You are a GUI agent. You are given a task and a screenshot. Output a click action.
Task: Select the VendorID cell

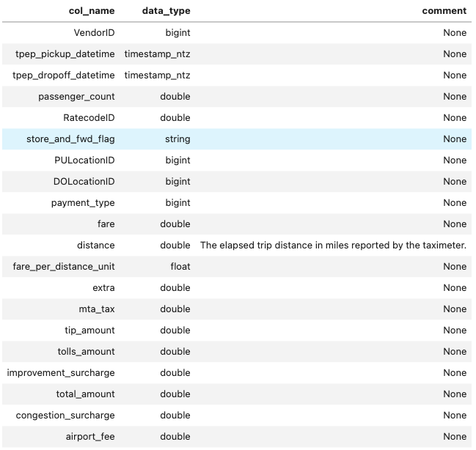(x=94, y=32)
